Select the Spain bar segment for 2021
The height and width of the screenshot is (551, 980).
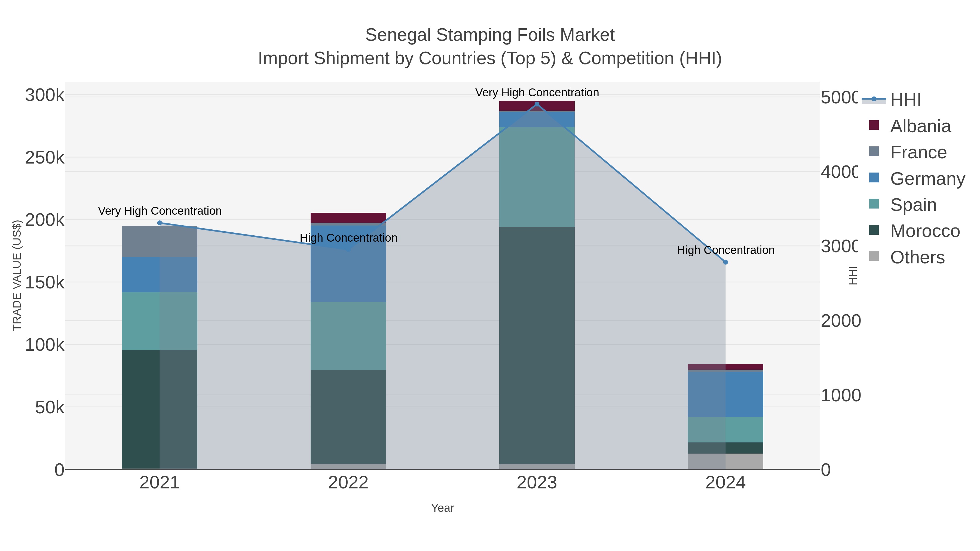[x=160, y=321]
